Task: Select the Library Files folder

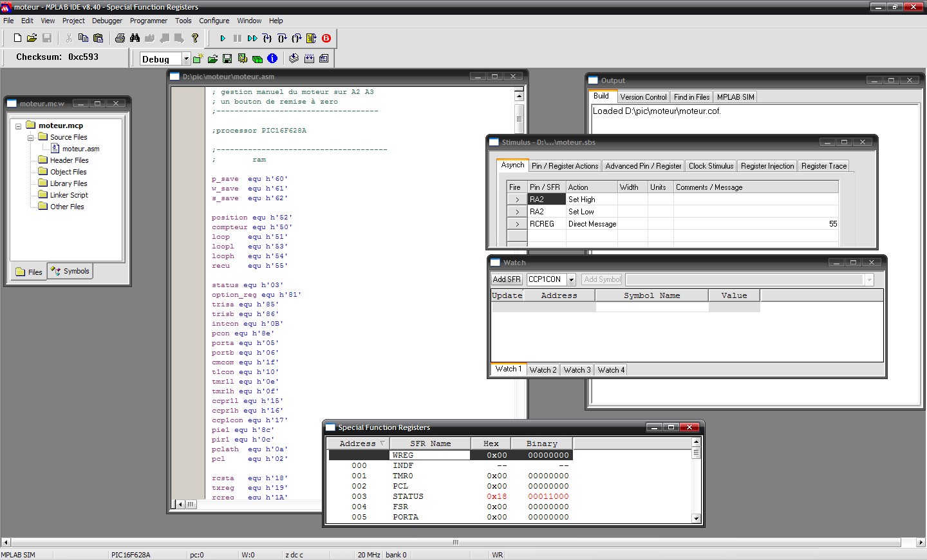Action: click(x=68, y=183)
